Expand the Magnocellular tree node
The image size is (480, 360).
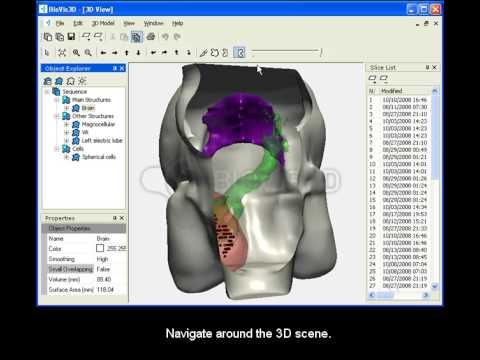pyautogui.click(x=67, y=124)
